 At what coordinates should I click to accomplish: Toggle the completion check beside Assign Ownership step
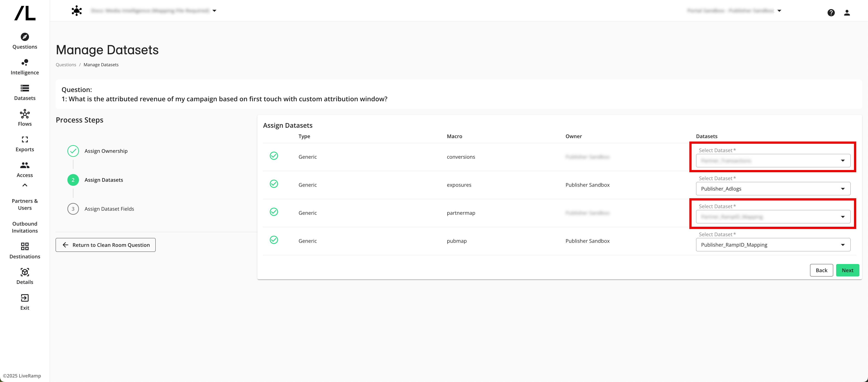pyautogui.click(x=73, y=151)
